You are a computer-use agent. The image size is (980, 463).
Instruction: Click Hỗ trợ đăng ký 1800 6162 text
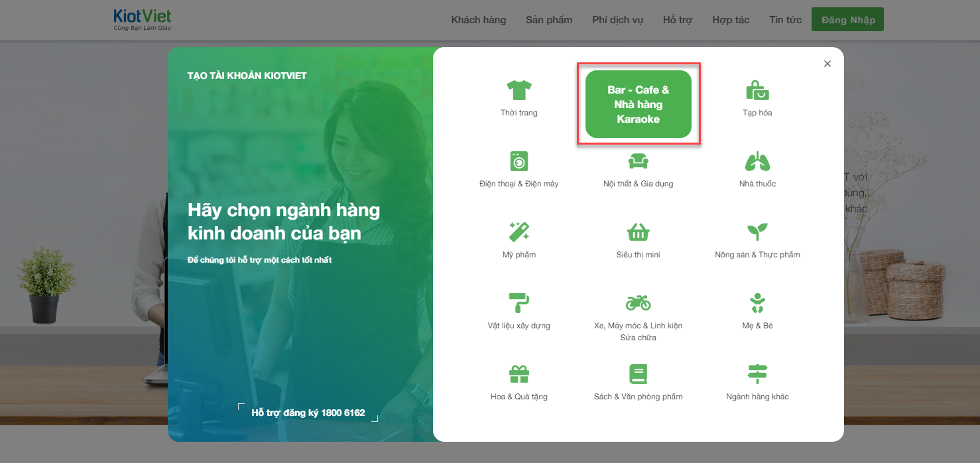pyautogui.click(x=308, y=413)
